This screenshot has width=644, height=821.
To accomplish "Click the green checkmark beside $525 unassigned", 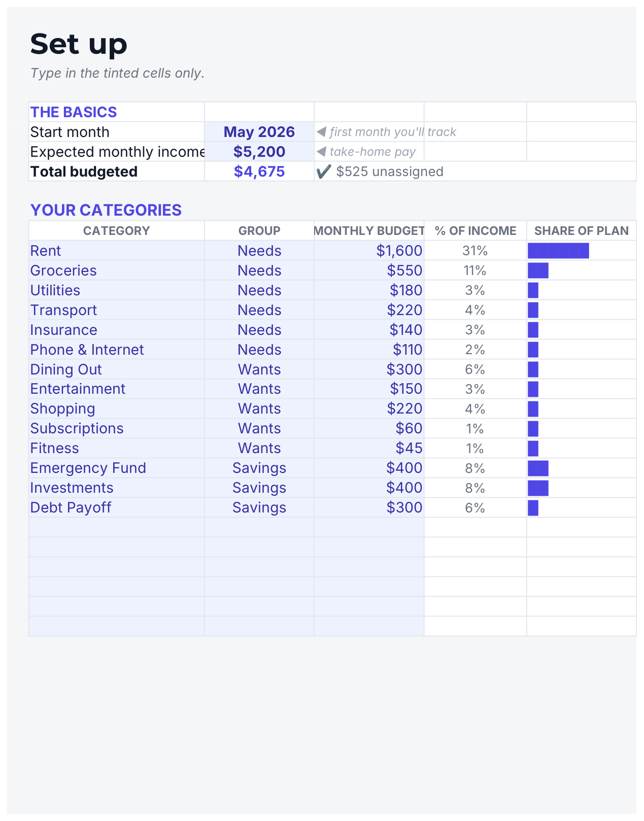I will (x=323, y=172).
